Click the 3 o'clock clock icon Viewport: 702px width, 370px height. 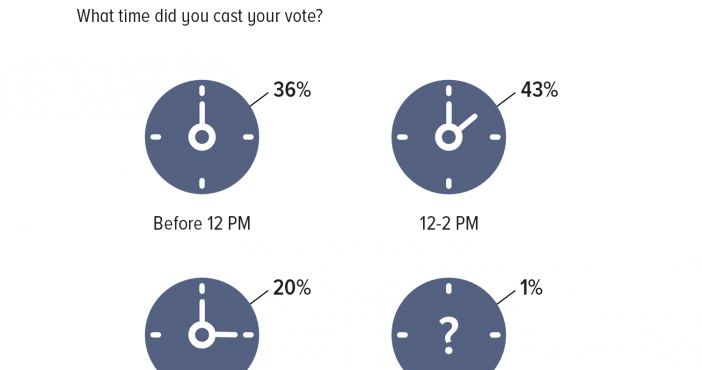pyautogui.click(x=202, y=324)
